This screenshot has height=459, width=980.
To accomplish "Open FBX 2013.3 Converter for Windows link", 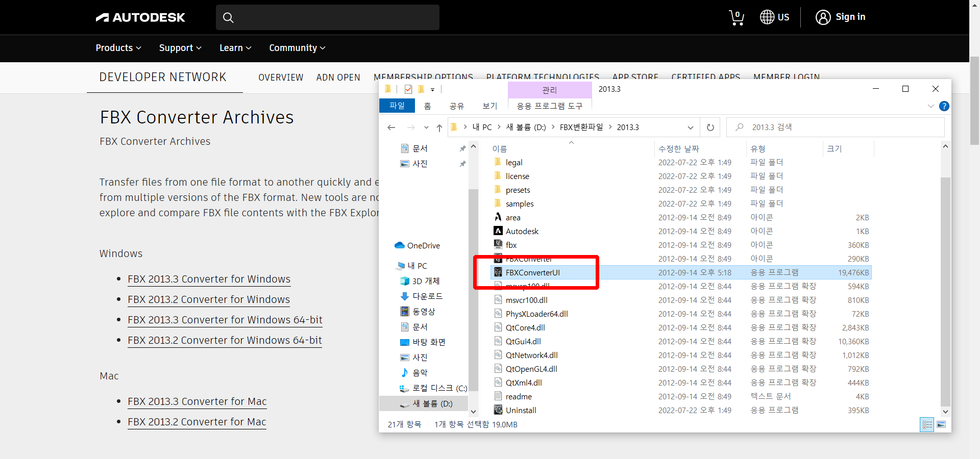I will click(209, 279).
